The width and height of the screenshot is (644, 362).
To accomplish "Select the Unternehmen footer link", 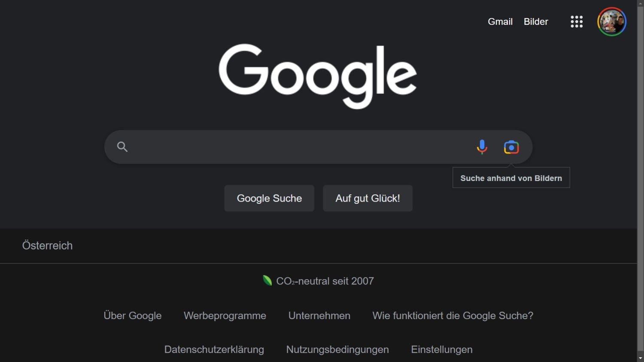I will click(319, 316).
